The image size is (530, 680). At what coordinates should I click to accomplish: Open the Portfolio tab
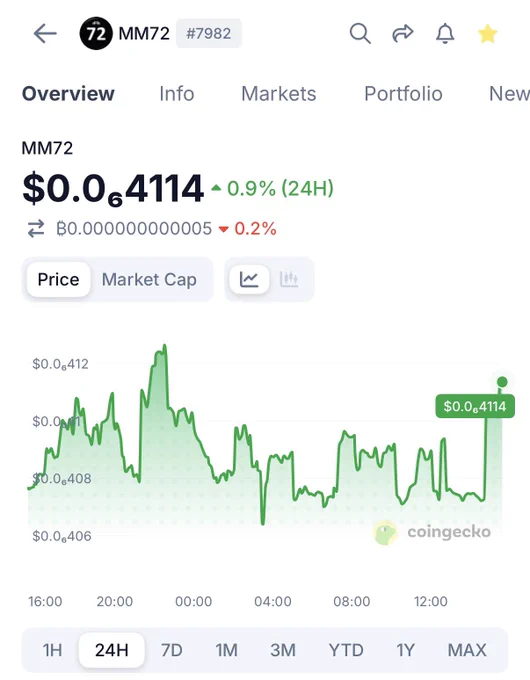(403, 93)
